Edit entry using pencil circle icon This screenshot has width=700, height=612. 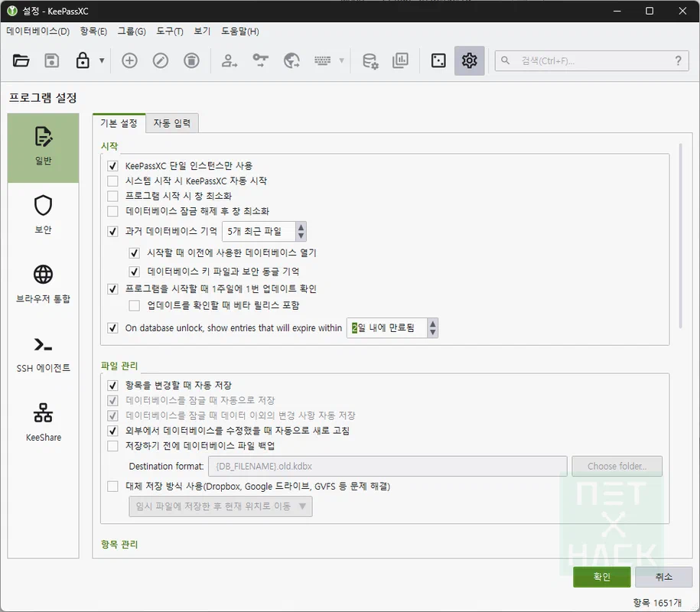pyautogui.click(x=161, y=60)
